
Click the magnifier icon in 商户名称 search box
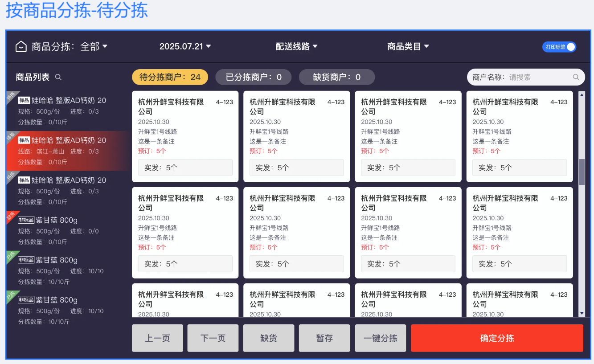(576, 77)
